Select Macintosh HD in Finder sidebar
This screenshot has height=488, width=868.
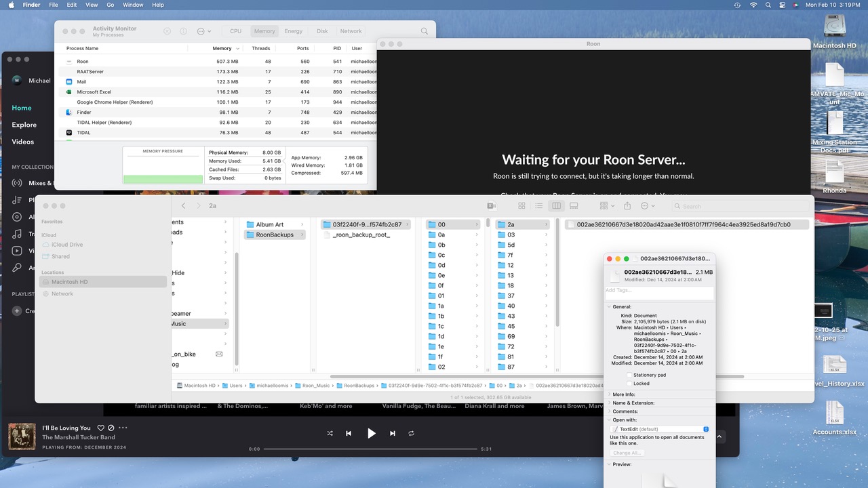pos(102,282)
